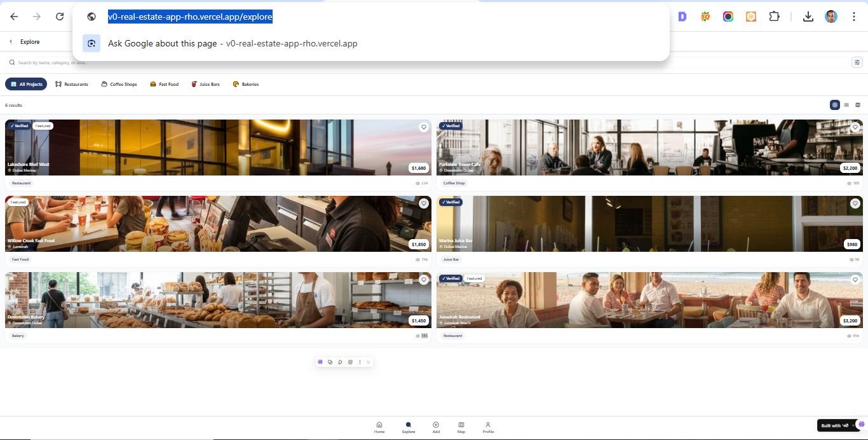Switch to map view layout icon

[858, 105]
